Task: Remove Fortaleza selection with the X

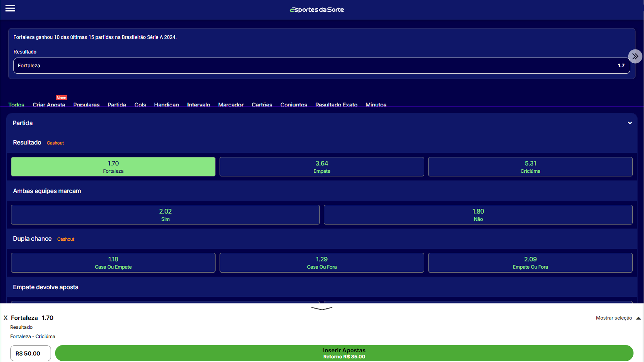Action: point(5,318)
